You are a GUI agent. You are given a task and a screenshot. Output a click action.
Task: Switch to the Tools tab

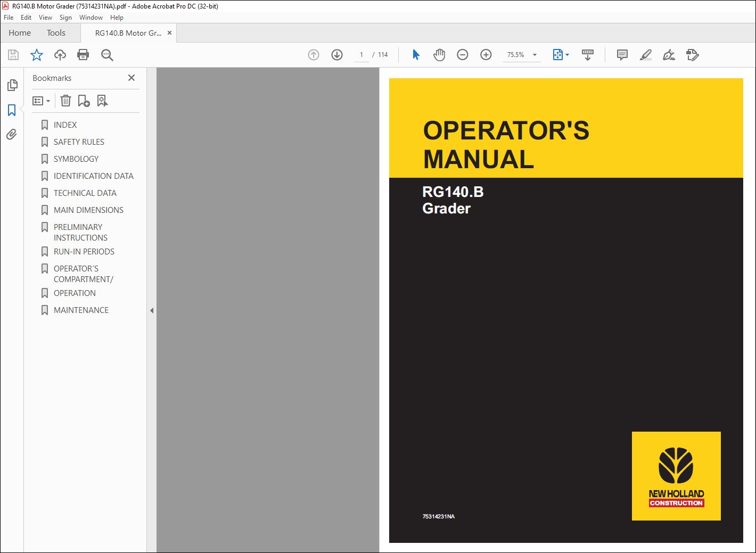[56, 33]
